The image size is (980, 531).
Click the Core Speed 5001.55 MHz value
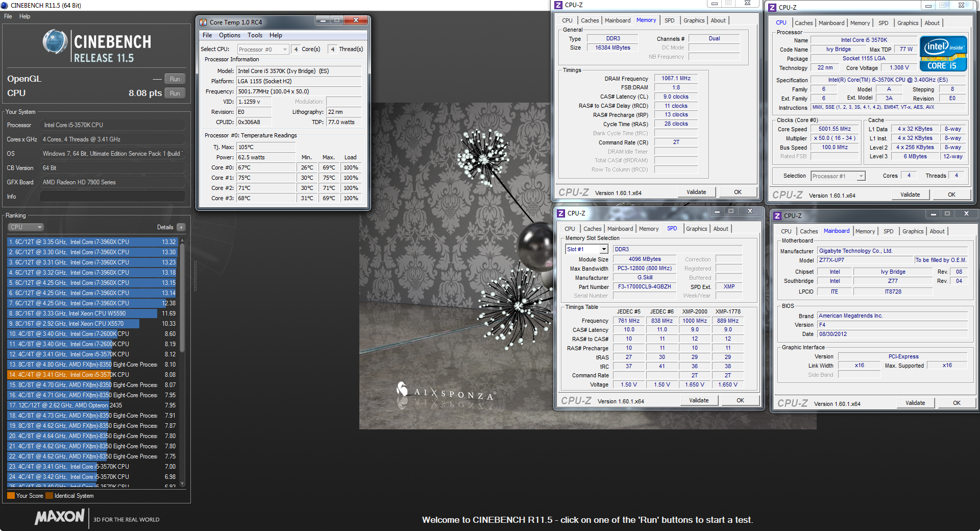click(835, 129)
